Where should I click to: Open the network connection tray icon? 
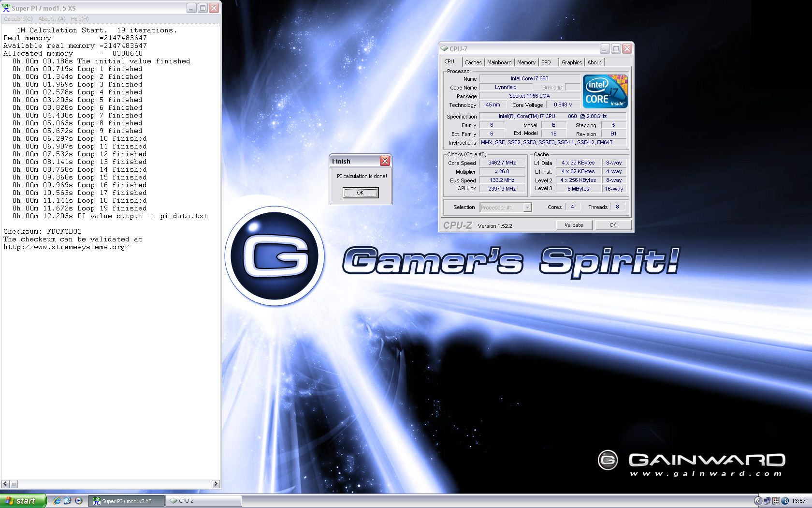point(767,501)
